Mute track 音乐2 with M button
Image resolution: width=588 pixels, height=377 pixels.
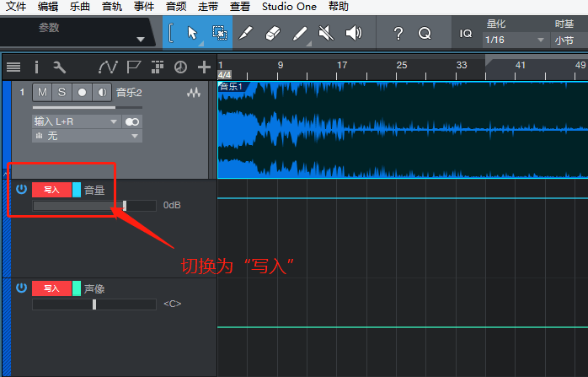[x=42, y=91]
